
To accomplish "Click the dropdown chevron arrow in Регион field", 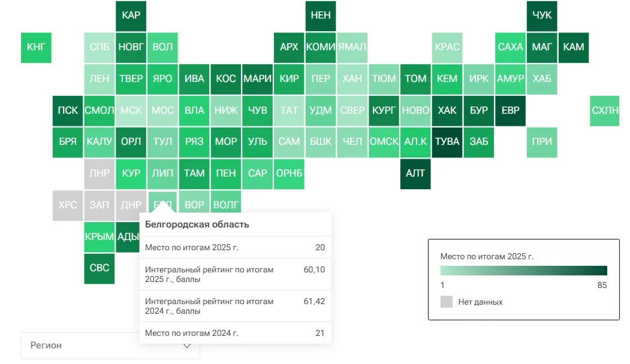I will 187,345.
